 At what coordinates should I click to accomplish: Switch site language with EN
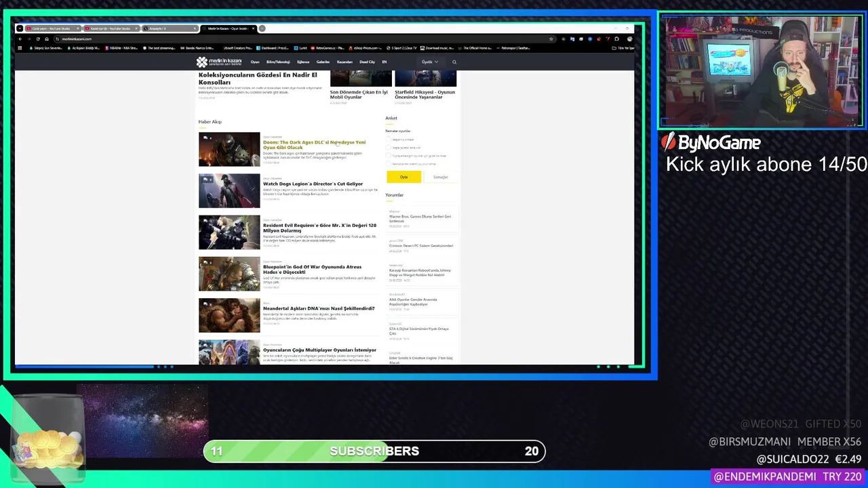point(384,62)
